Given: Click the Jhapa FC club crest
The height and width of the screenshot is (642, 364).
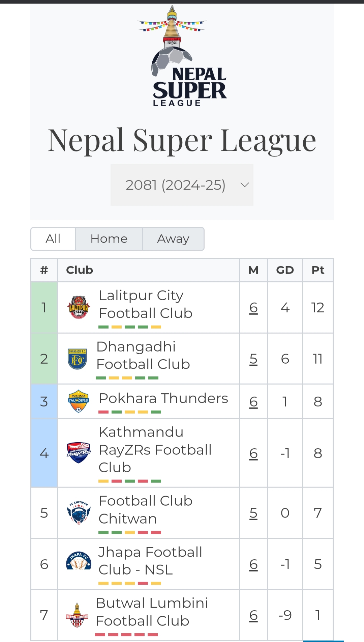Looking at the screenshot, I should tap(79, 561).
